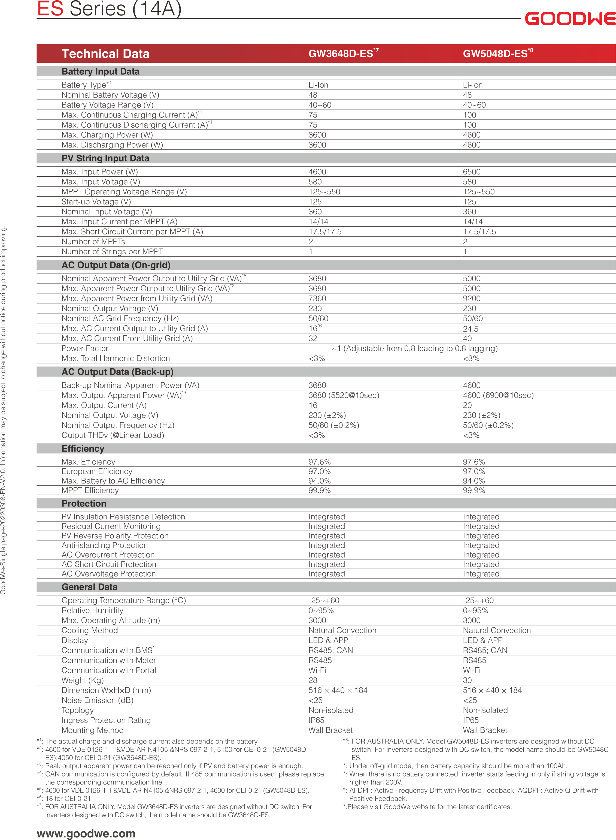The image size is (616, 840).
Task: Click the 'Adjustable from 0.8 leading' value text
Action: pos(415,348)
